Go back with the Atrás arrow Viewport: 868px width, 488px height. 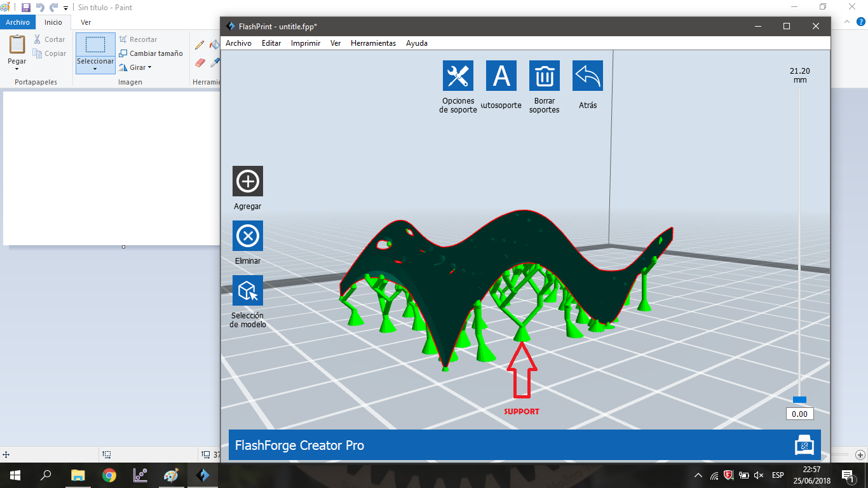tap(588, 76)
